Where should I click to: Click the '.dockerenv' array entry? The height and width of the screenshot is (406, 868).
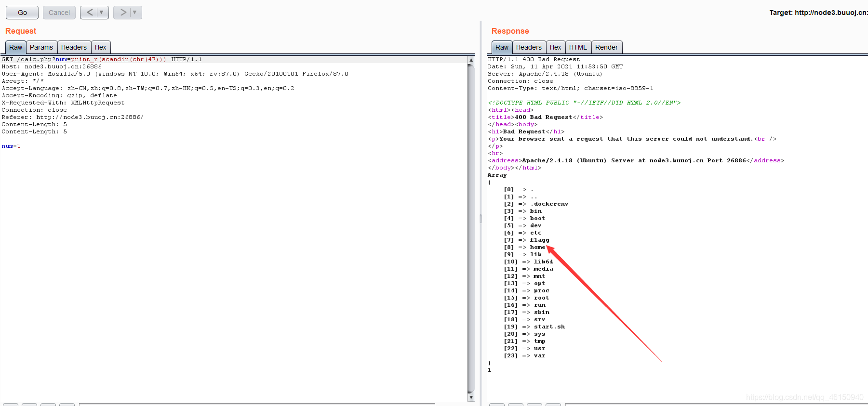point(549,204)
